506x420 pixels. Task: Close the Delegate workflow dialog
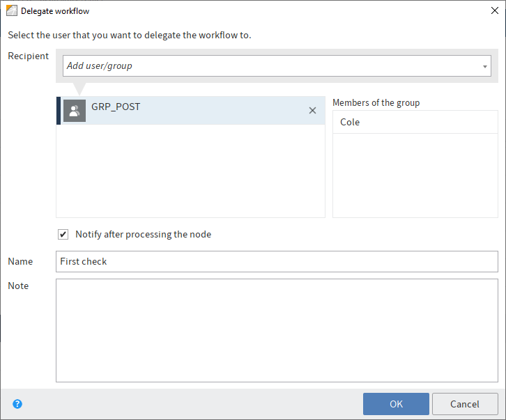[x=494, y=10]
